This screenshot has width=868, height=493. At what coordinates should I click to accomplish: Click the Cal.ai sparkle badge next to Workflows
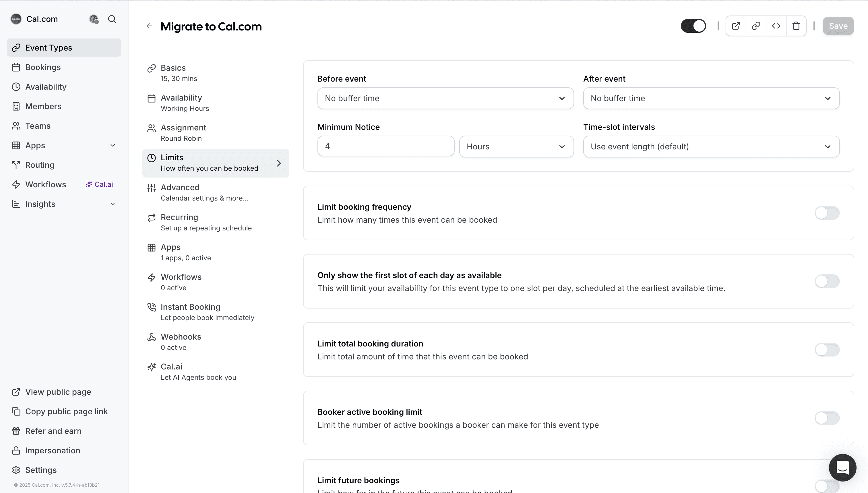(99, 184)
